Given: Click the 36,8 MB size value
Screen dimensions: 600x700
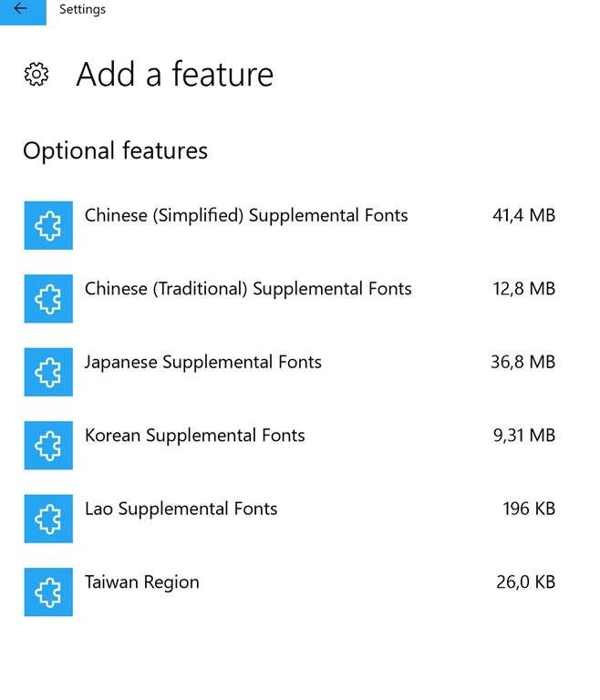Looking at the screenshot, I should point(522,363).
